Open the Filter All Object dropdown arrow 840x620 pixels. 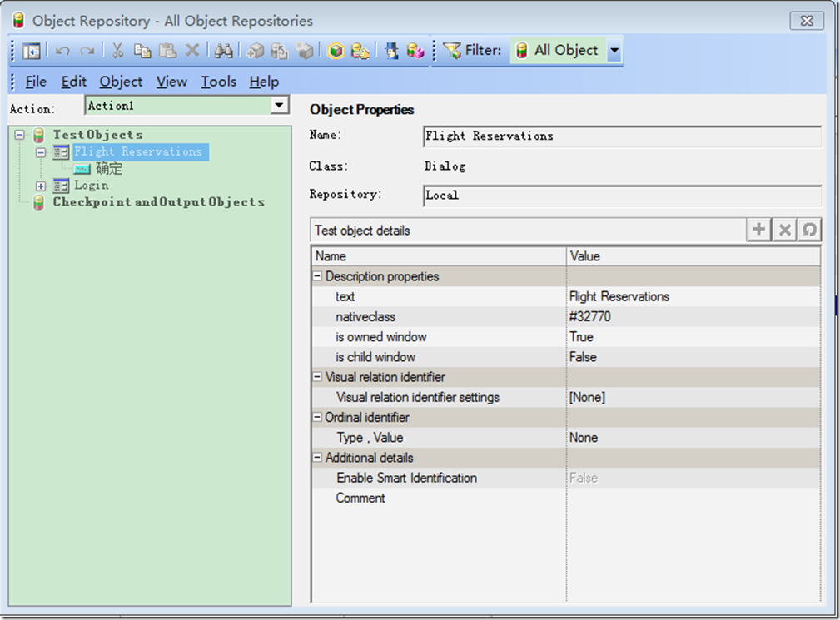click(614, 50)
